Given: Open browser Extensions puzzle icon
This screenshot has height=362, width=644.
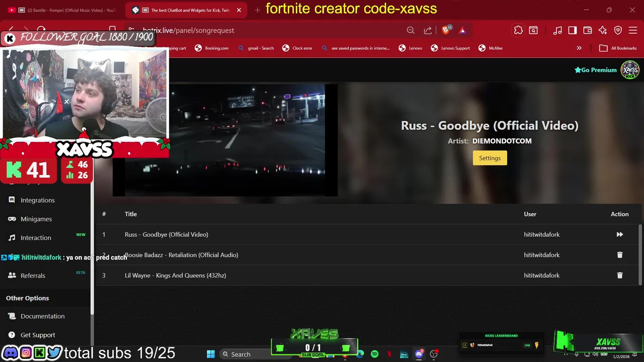Looking at the screenshot, I should coord(518,30).
